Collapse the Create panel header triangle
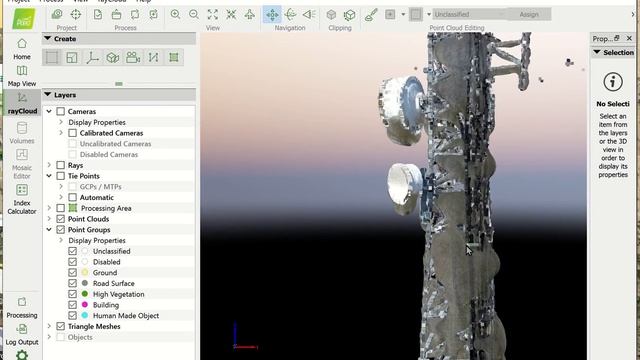This screenshot has height=360, width=640. point(48,38)
